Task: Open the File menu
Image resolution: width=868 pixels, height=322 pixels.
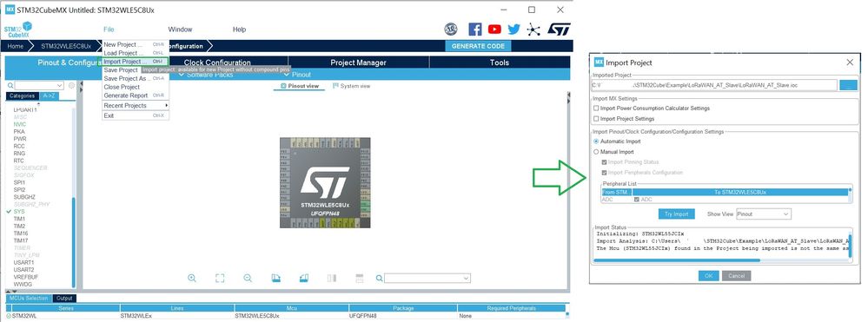Action: 109,30
